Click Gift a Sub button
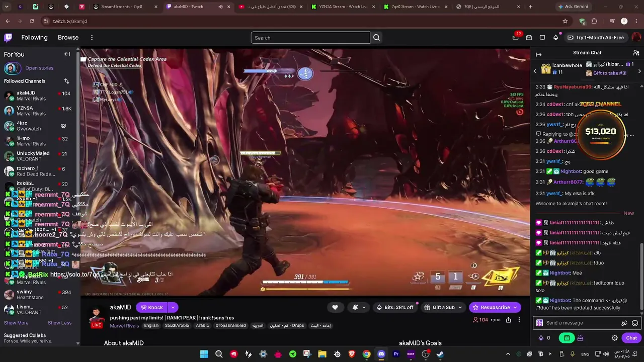This screenshot has width=644, height=362. coord(442,307)
